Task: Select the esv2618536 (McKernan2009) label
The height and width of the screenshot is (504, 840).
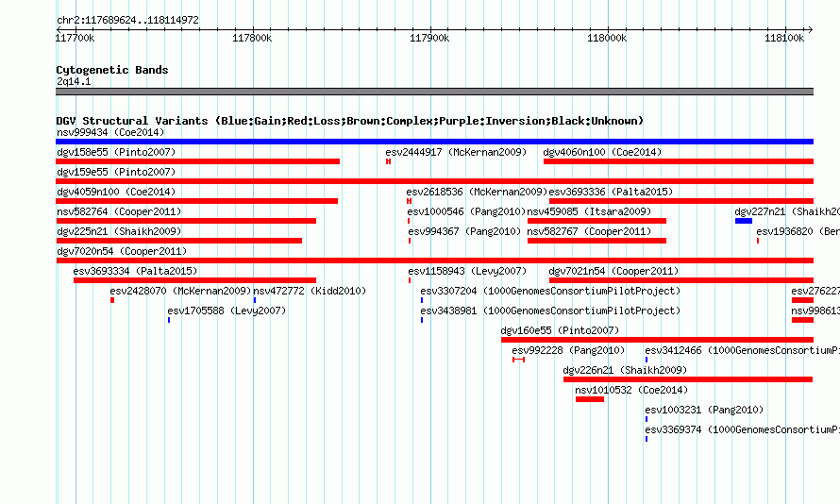Action: [x=477, y=192]
